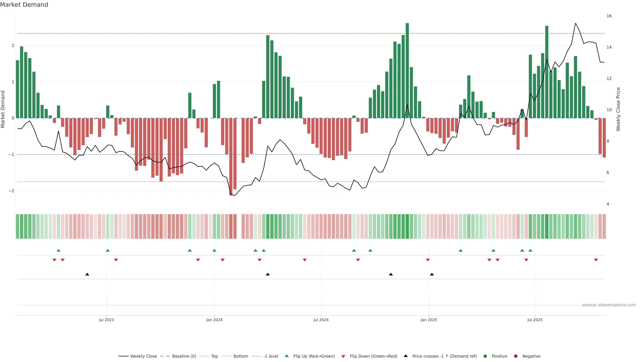Click the Market Demand chart title

coord(24,5)
